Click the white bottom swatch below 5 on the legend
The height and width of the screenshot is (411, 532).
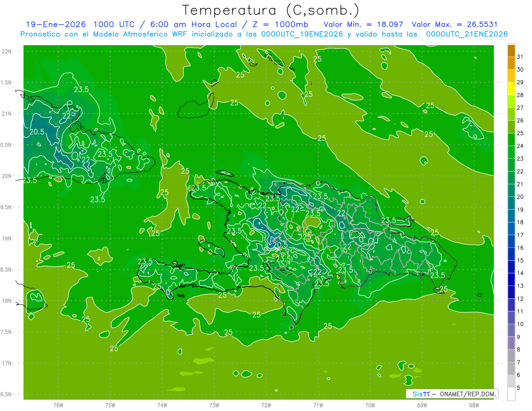(x=511, y=394)
